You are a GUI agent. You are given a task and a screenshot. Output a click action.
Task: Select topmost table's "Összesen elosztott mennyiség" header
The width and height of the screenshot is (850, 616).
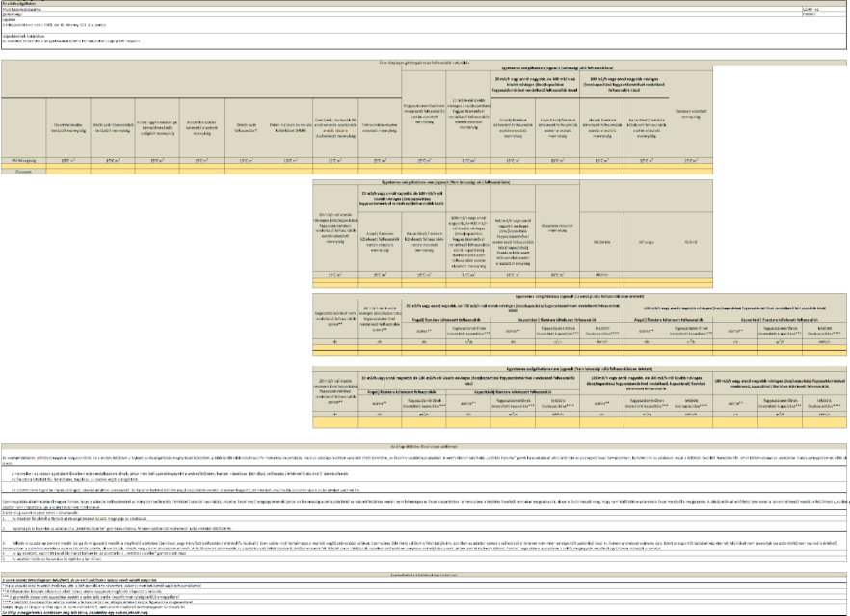(x=691, y=114)
